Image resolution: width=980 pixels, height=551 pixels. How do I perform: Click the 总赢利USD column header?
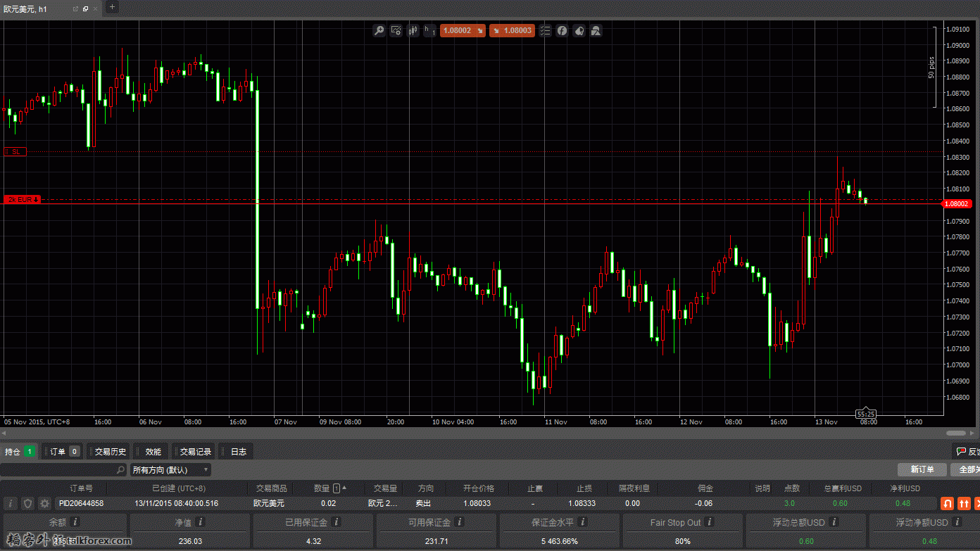(x=843, y=488)
